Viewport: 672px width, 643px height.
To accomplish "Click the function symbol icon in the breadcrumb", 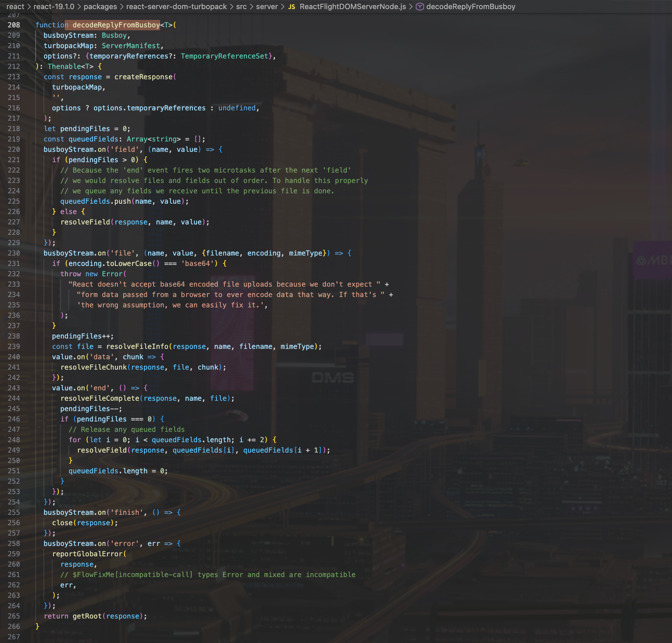I will point(420,7).
